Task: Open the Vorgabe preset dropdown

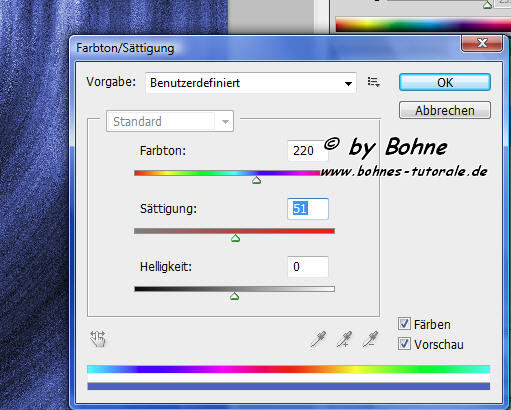Action: coord(251,83)
